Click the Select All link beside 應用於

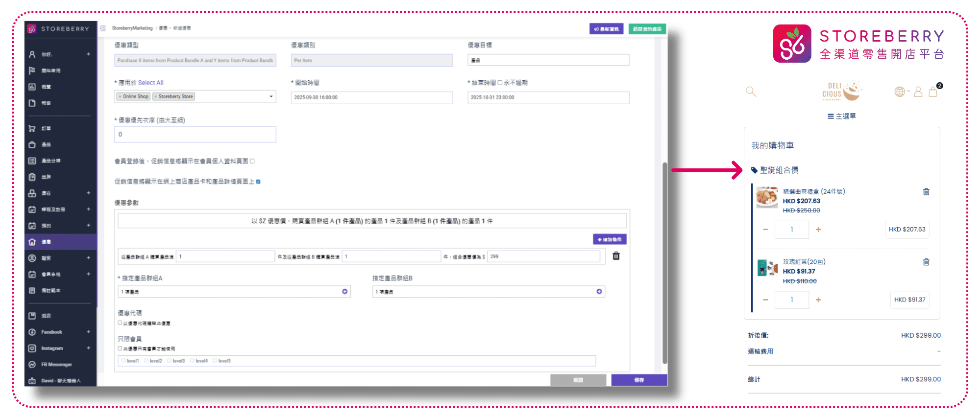(150, 83)
